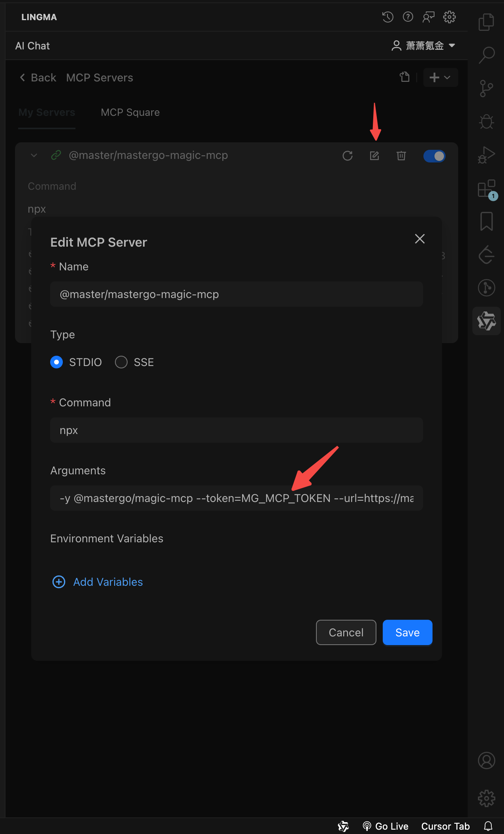This screenshot has width=504, height=834.
Task: Click the Lingma icon in status bar
Action: 343,826
